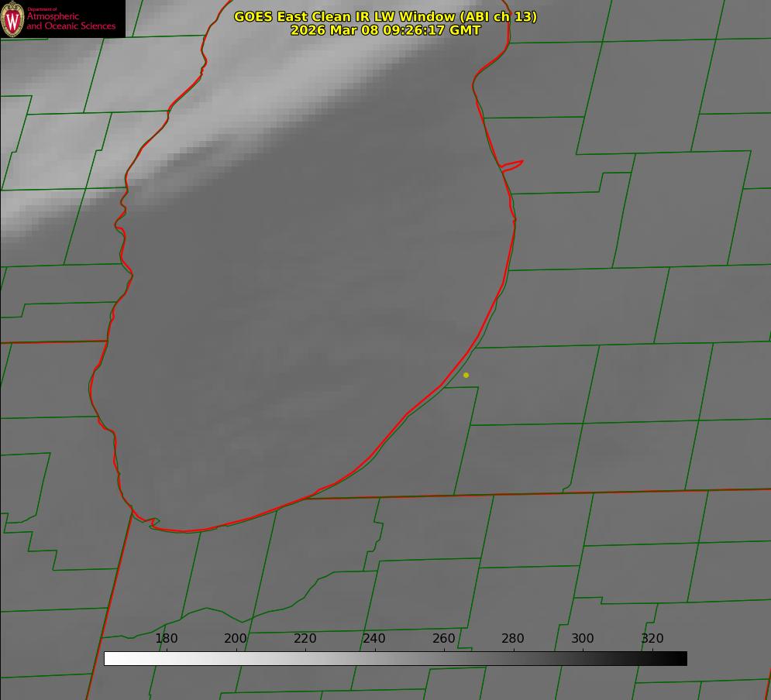The width and height of the screenshot is (771, 700).
Task: Click the small 'Department of' text
Action: click(x=42, y=9)
